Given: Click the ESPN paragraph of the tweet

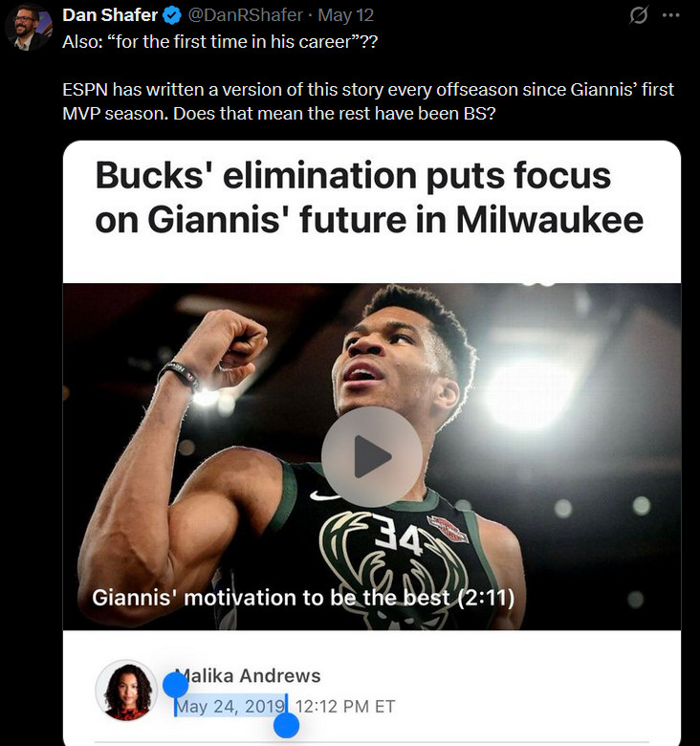Looking at the screenshot, I should (x=368, y=101).
